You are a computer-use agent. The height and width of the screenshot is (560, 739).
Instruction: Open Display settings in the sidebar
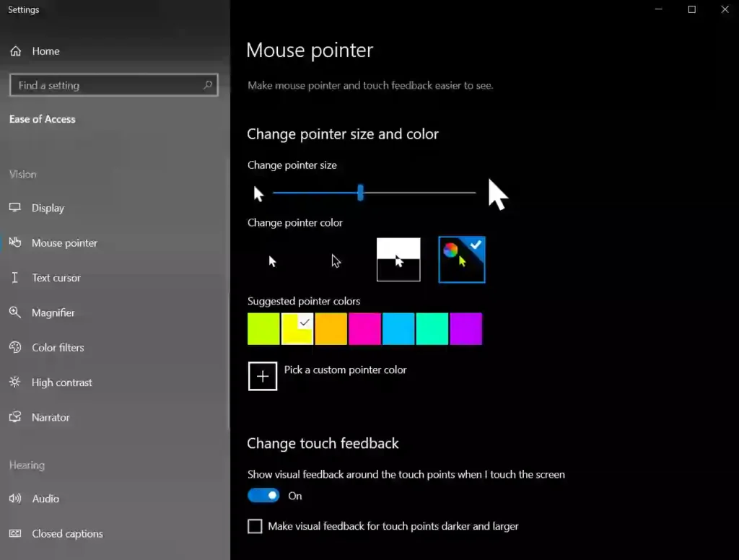coord(48,208)
